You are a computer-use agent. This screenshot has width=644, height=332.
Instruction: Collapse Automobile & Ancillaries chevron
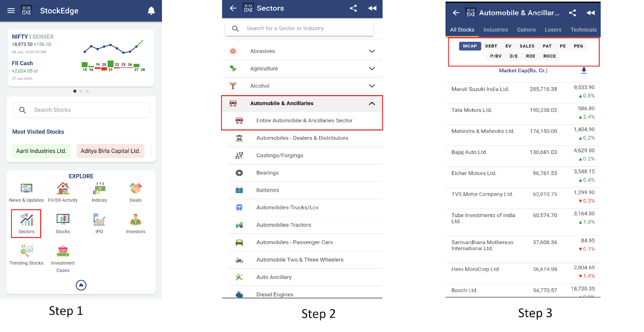(372, 103)
